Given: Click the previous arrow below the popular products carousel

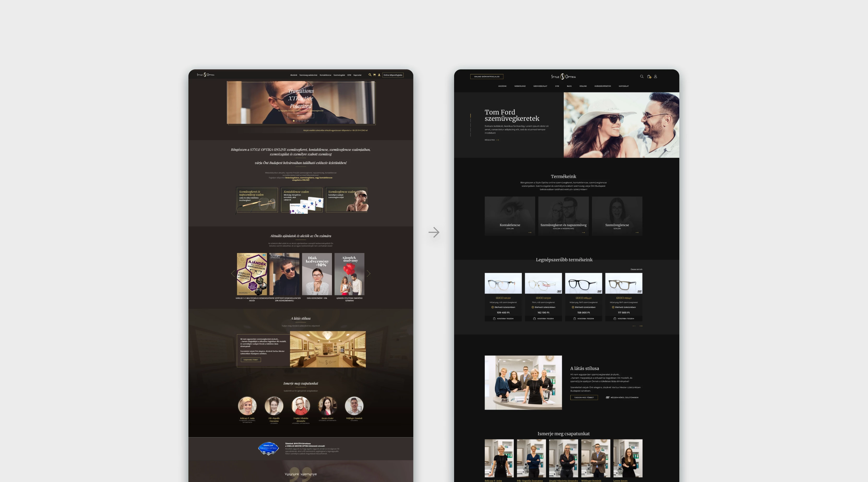Looking at the screenshot, I should 634,326.
